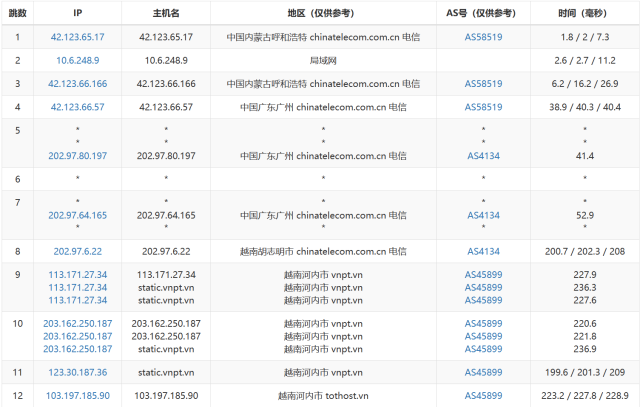Click the 主机名 column header

(166, 13)
